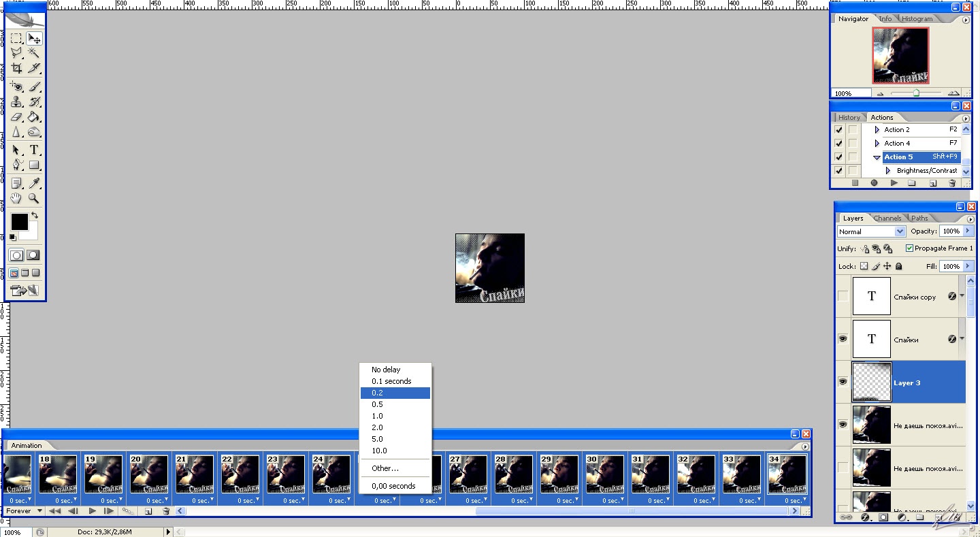Image resolution: width=980 pixels, height=537 pixels.
Task: Click Tween frames icon in Animation palette
Action: point(127,511)
